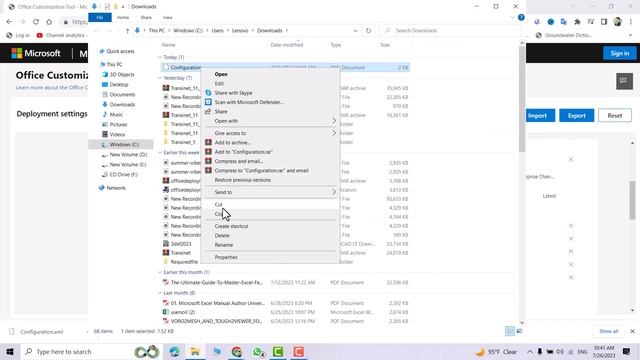This screenshot has height=360, width=640.
Task: Select Network in navigation pane
Action: tap(116, 188)
